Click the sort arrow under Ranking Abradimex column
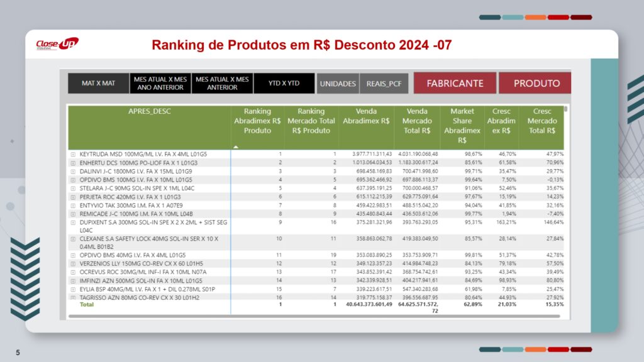644x362 pixels. click(x=236, y=146)
